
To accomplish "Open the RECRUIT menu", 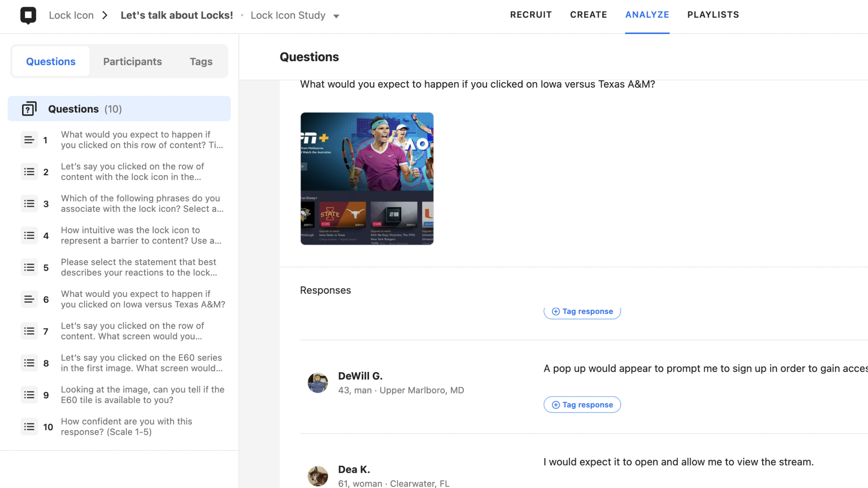I will click(x=531, y=15).
